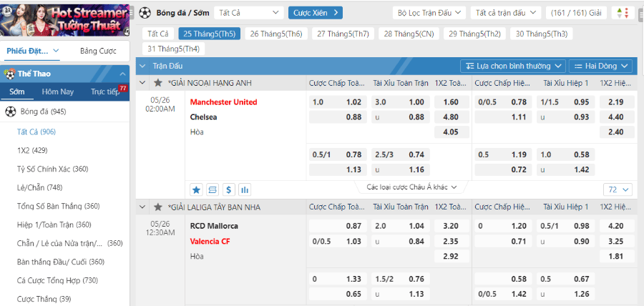Star the Giải Ngoại Hạng Anh league
The image size is (644, 306).
click(x=158, y=83)
